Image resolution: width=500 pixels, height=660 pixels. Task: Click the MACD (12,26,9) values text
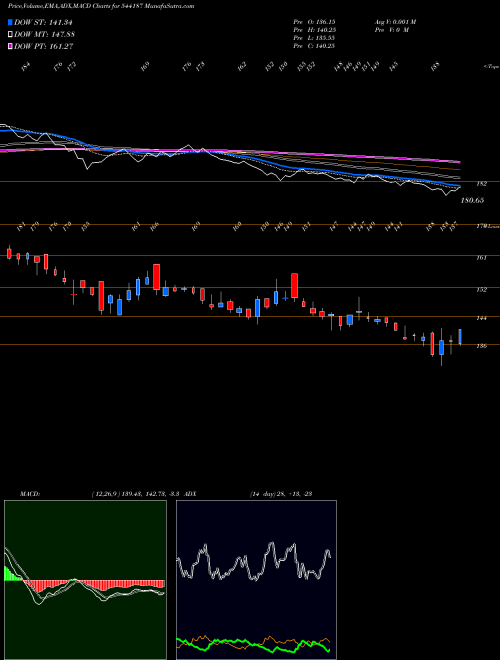click(x=136, y=494)
